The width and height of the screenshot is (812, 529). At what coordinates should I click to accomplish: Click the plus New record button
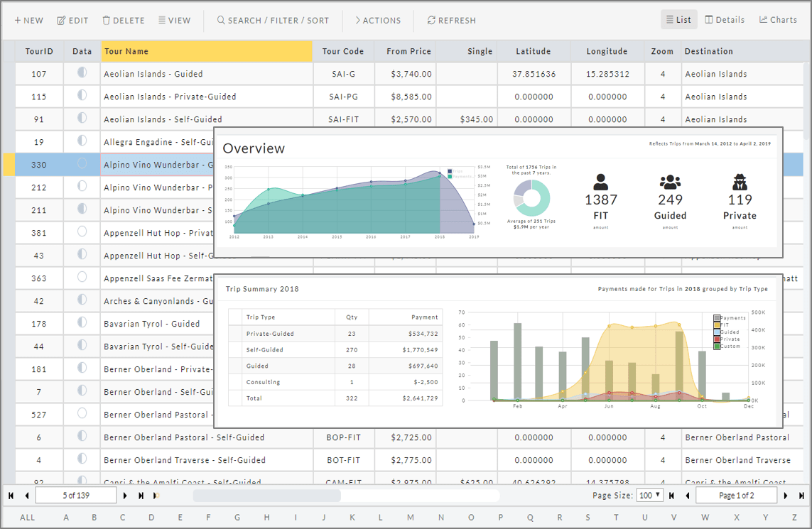(28, 21)
